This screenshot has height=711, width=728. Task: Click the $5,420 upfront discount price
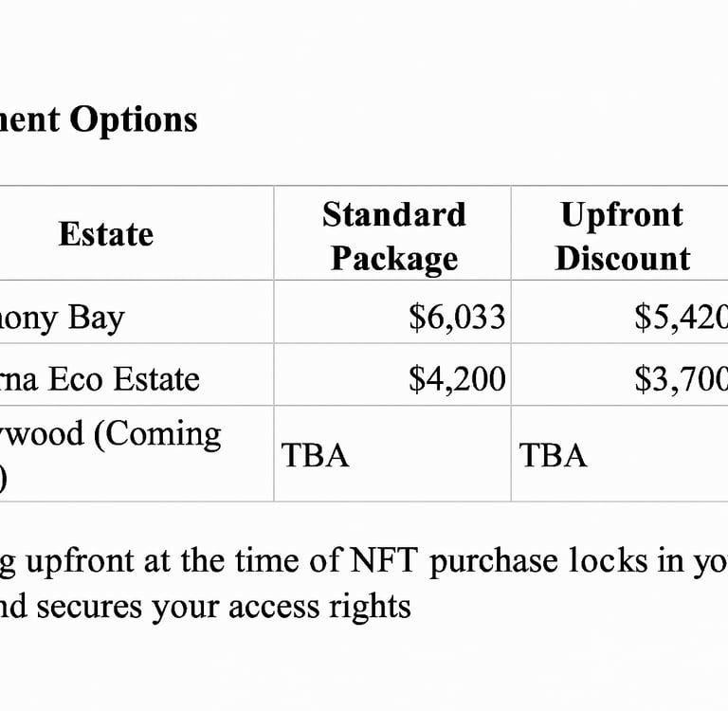tap(681, 317)
